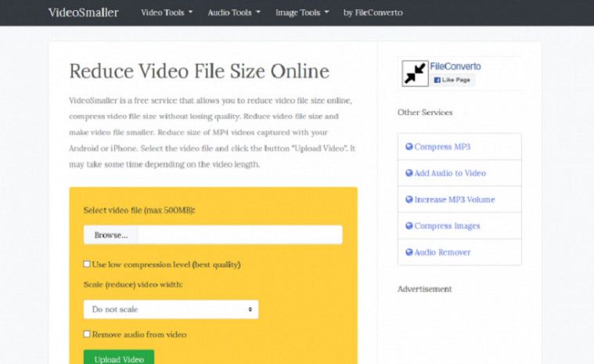
Task: Click the Facebook Like Page button
Action: (x=452, y=80)
